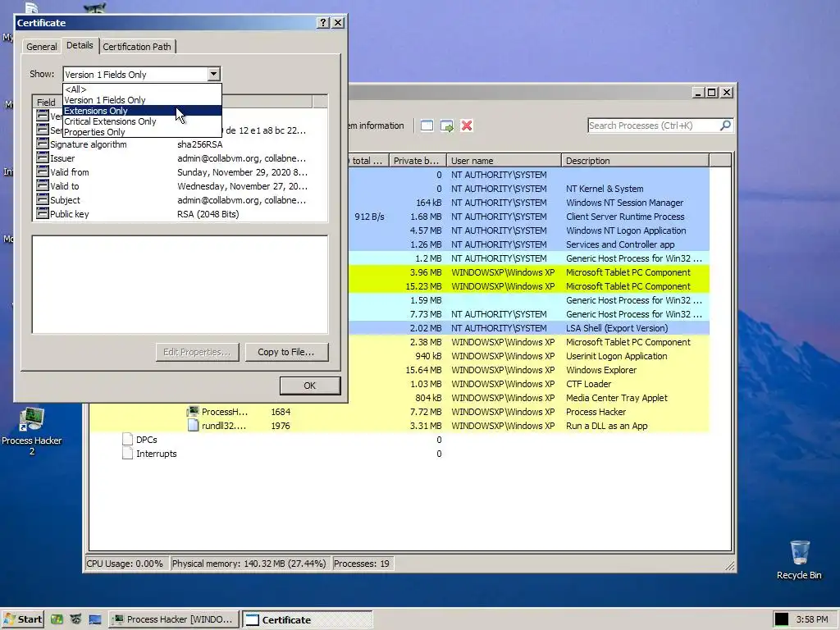
Task: Select <All> in the Show dropdown list
Action: (x=142, y=89)
